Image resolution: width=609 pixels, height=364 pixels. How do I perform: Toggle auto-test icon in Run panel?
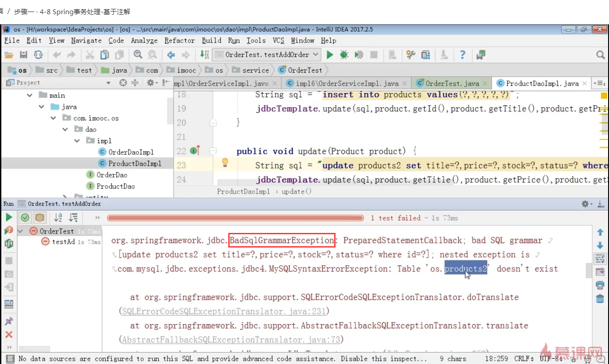point(9,244)
